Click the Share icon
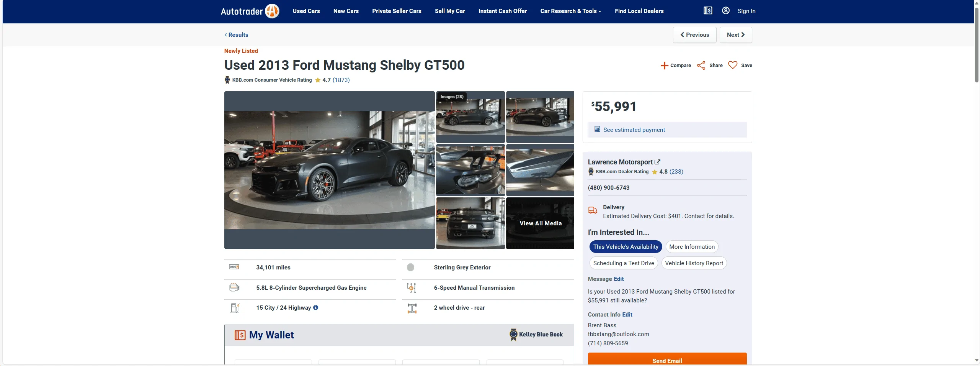Image resolution: width=980 pixels, height=366 pixels. click(x=701, y=66)
